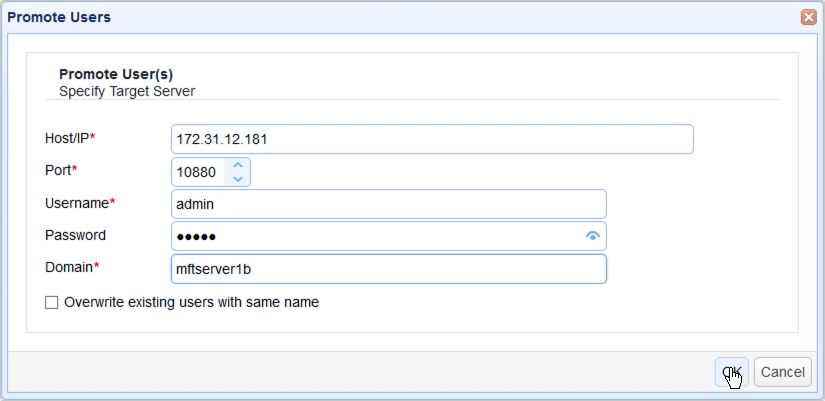Viewport: 825px width, 401px height.
Task: Click inside the masked Password field
Action: 375,236
